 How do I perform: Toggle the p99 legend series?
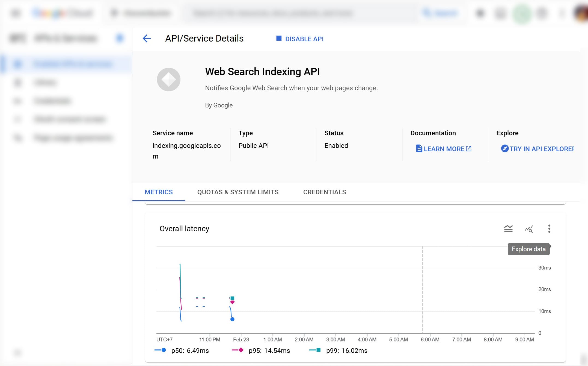[x=338, y=350]
